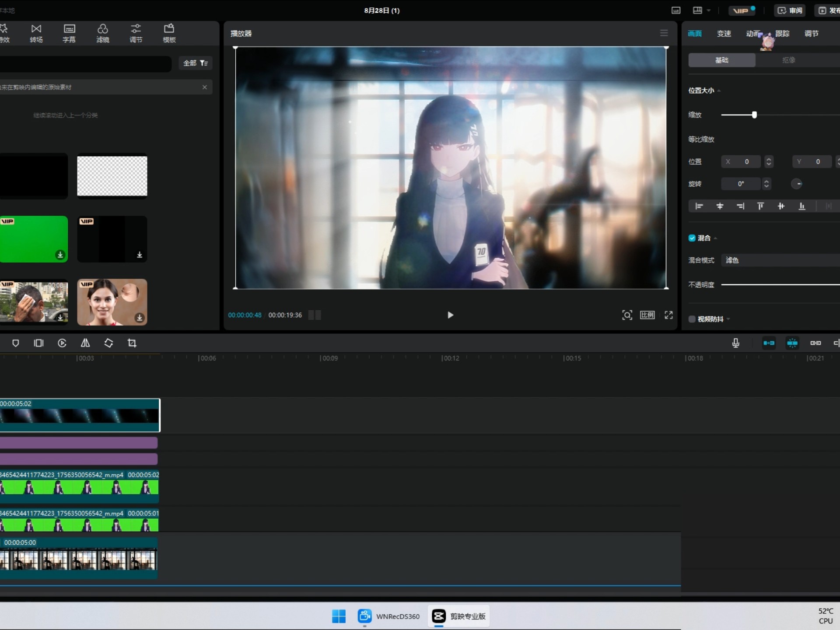Click the reverse playback tool icon
Screen dimensions: 840x630
pyautogui.click(x=62, y=343)
